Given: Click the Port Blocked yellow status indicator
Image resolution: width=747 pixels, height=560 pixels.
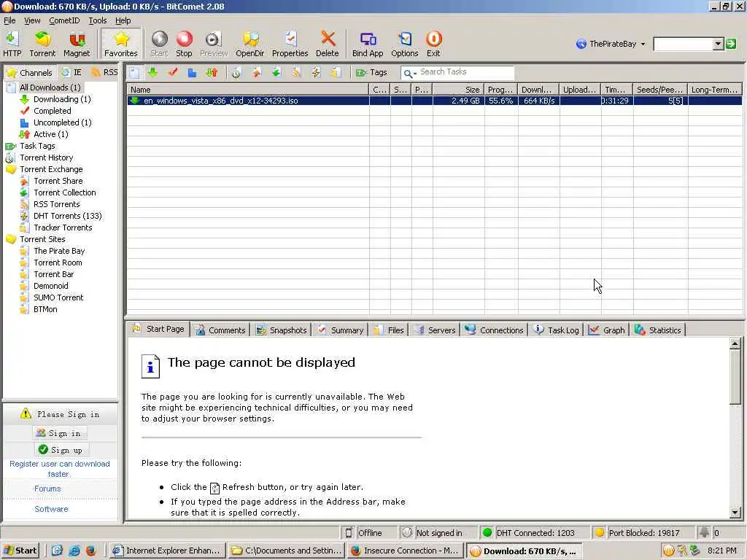Looking at the screenshot, I should [x=600, y=532].
